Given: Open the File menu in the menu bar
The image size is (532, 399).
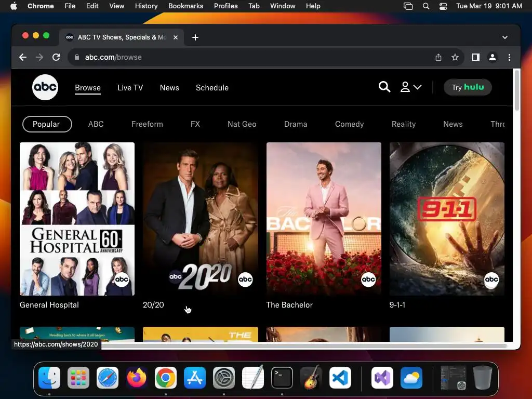Looking at the screenshot, I should pos(70,6).
